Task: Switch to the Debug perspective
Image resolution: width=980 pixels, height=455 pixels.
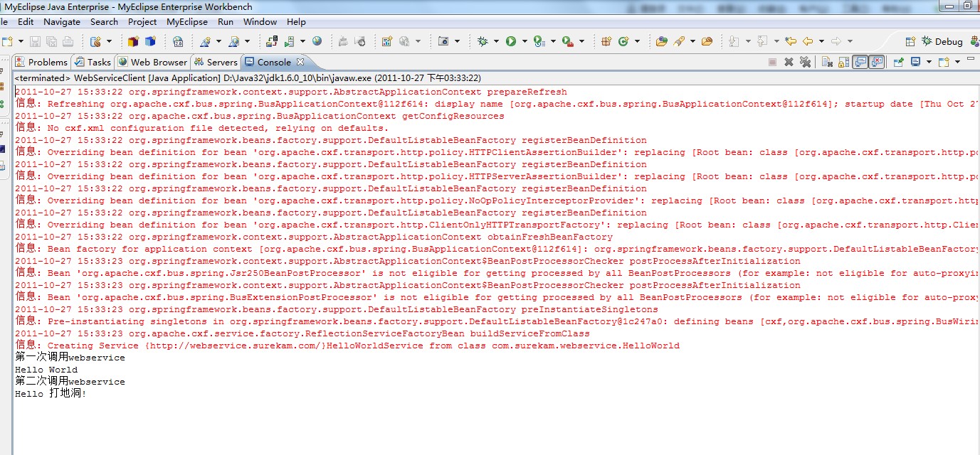Action: tap(942, 41)
